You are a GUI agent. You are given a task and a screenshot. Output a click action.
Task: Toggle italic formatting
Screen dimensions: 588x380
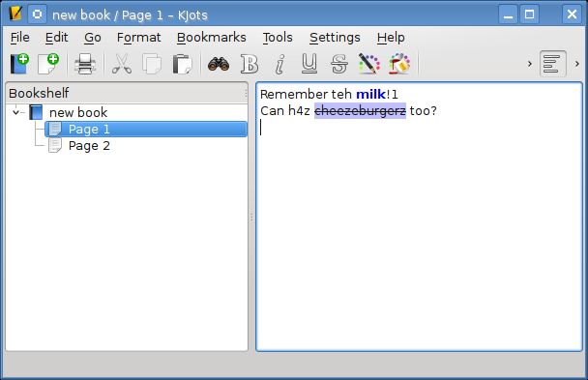point(279,64)
